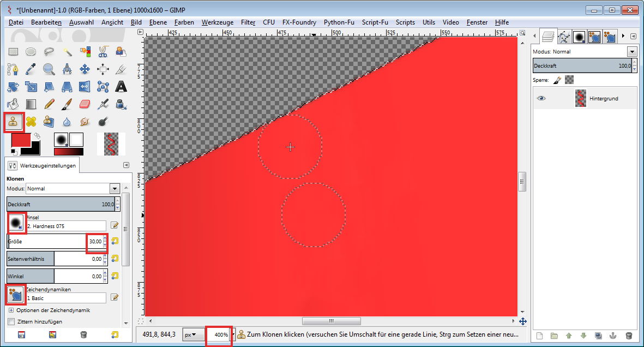Open the Modus dropdown in tool options
The height and width of the screenshot is (347, 644).
click(115, 189)
